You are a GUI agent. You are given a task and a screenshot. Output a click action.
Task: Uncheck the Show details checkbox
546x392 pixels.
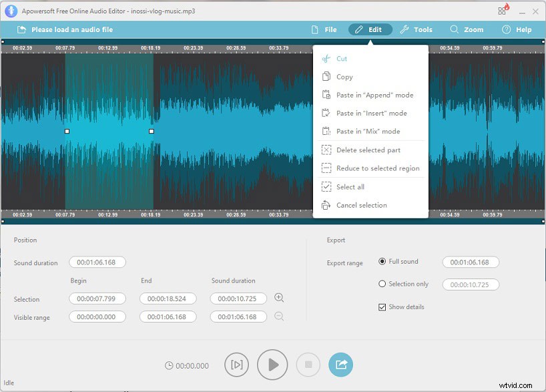point(382,307)
